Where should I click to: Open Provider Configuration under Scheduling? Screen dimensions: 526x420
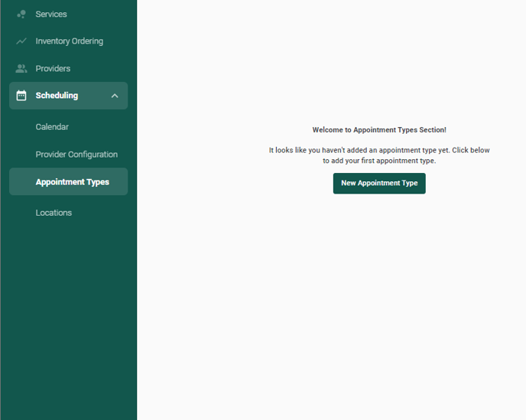[76, 155]
